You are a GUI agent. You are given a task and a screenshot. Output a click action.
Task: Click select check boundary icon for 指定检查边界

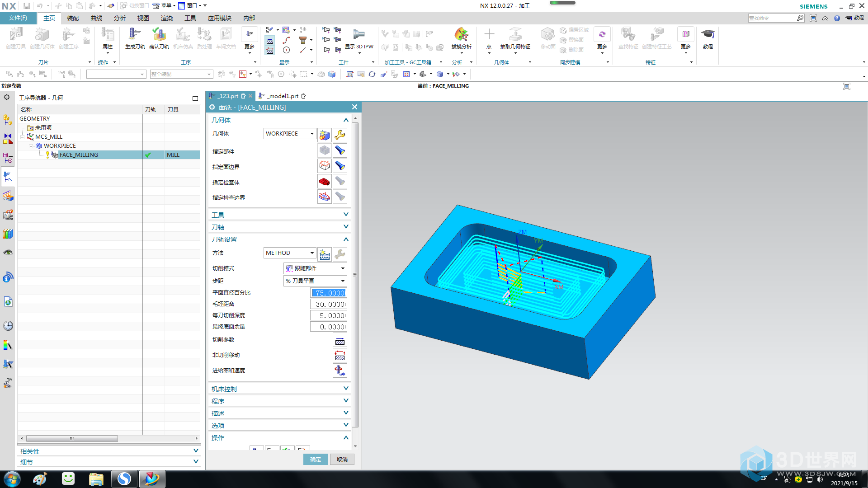point(325,197)
